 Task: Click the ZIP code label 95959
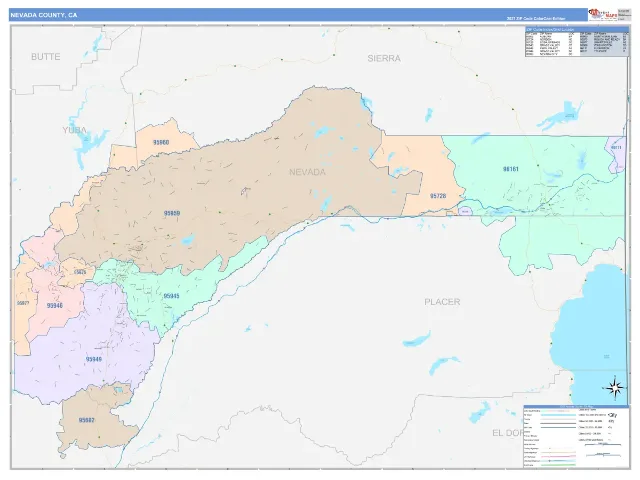[x=172, y=213]
